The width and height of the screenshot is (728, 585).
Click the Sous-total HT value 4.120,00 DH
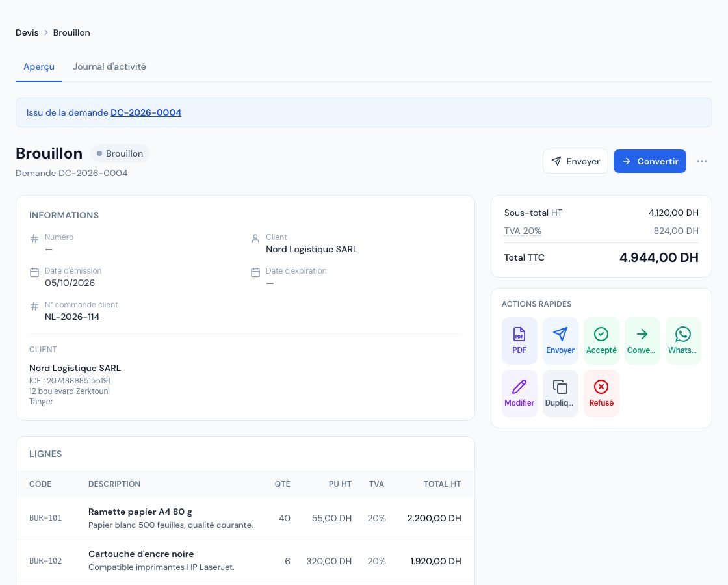click(673, 213)
